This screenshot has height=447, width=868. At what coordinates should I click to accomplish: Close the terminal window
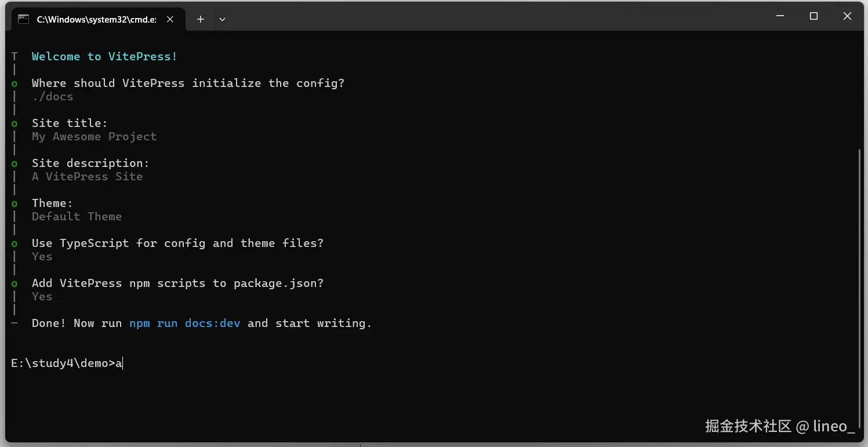[x=847, y=16]
